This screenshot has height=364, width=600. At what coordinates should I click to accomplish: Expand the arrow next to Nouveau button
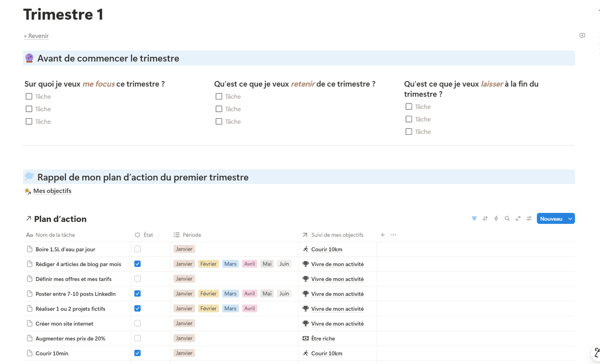570,219
